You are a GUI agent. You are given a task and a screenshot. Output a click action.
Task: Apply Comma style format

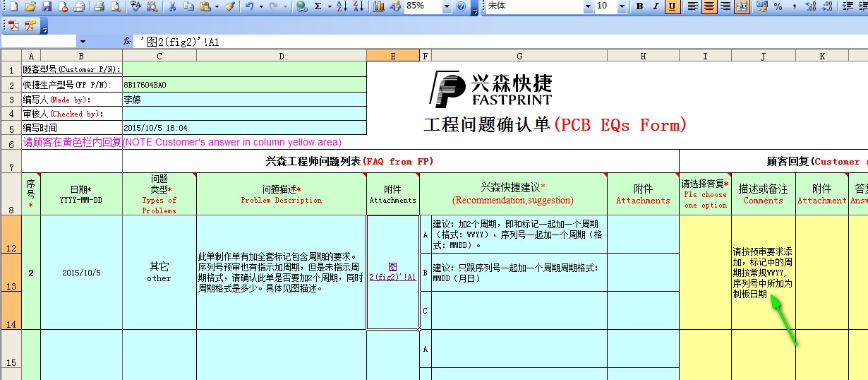(x=795, y=6)
